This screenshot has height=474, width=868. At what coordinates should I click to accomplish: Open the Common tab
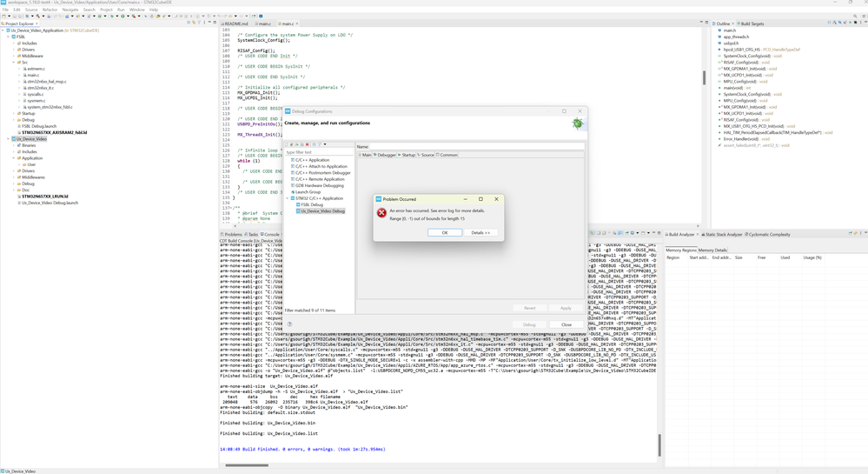447,155
